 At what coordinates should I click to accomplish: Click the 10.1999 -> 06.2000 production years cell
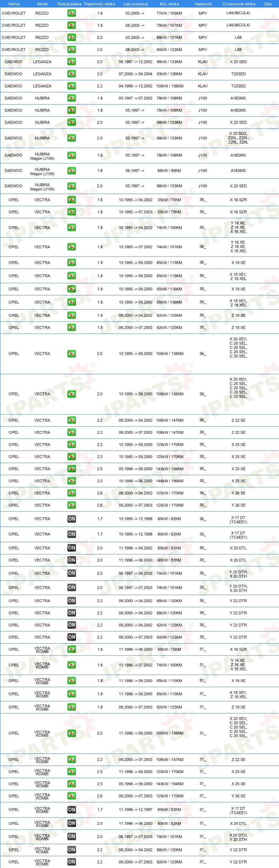click(x=136, y=481)
